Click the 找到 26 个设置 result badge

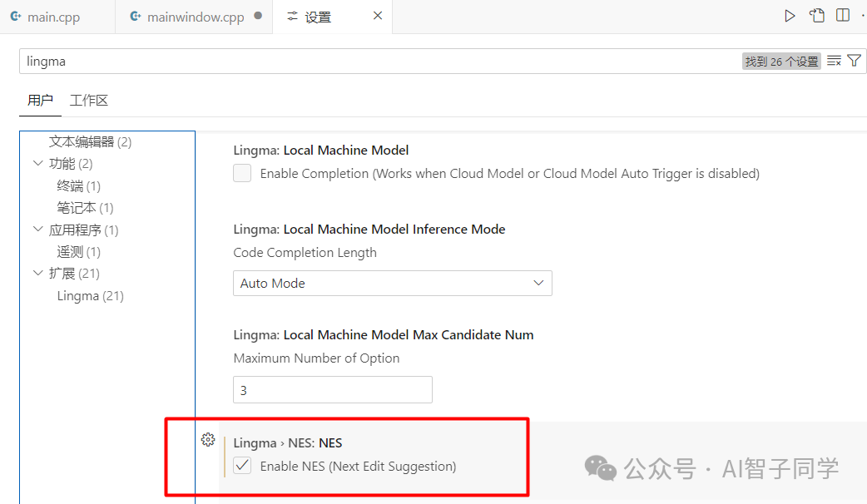coord(781,62)
